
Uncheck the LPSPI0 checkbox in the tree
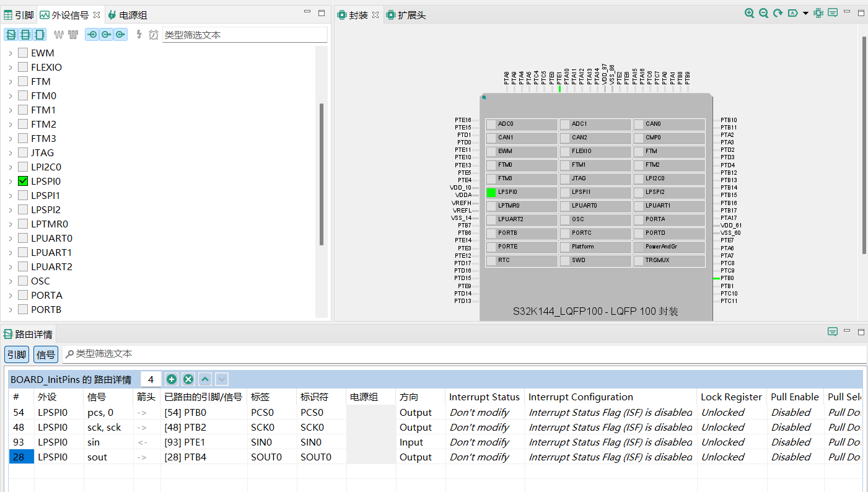(23, 181)
